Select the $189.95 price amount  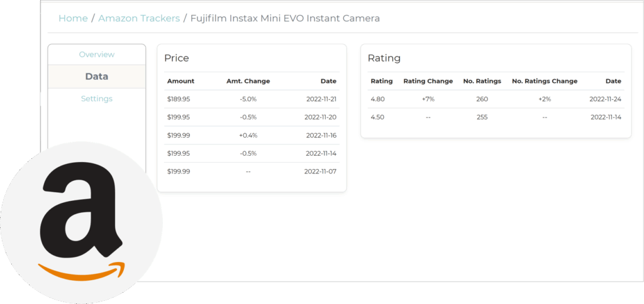pyautogui.click(x=179, y=99)
